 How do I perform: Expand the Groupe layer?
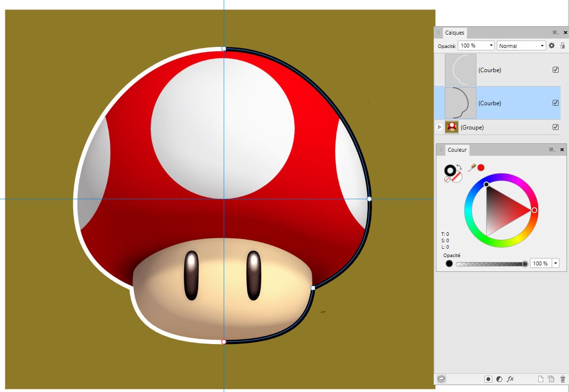[x=439, y=127]
